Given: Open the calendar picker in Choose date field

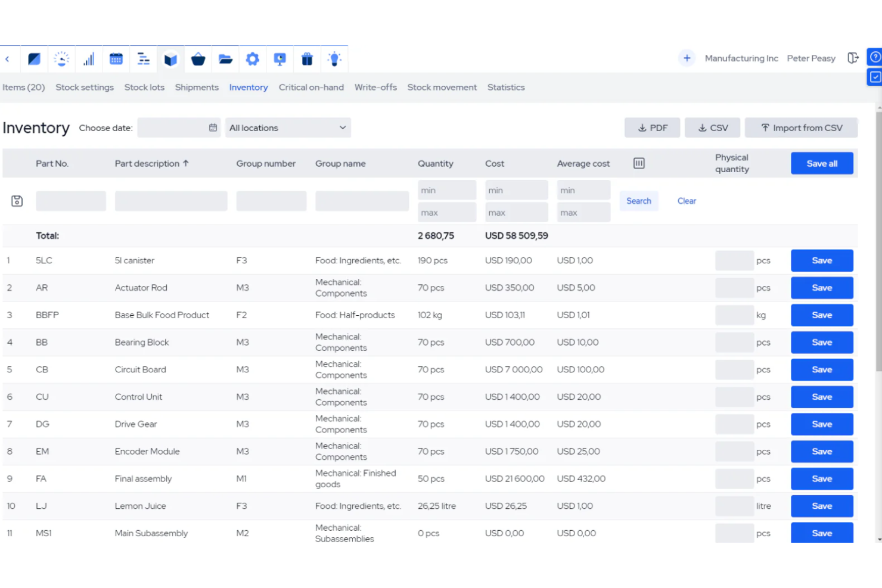Looking at the screenshot, I should coord(213,127).
